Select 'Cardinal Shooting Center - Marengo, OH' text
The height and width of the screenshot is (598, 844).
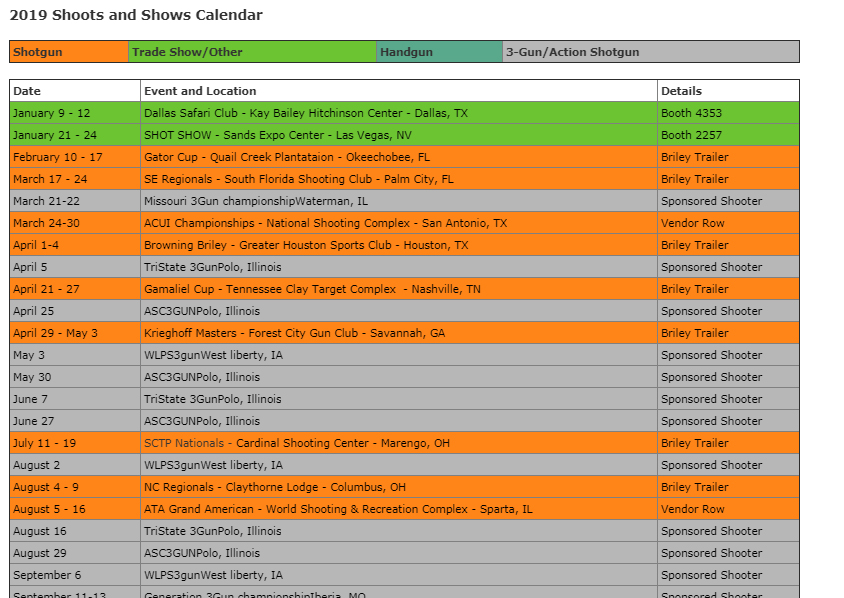click(343, 443)
